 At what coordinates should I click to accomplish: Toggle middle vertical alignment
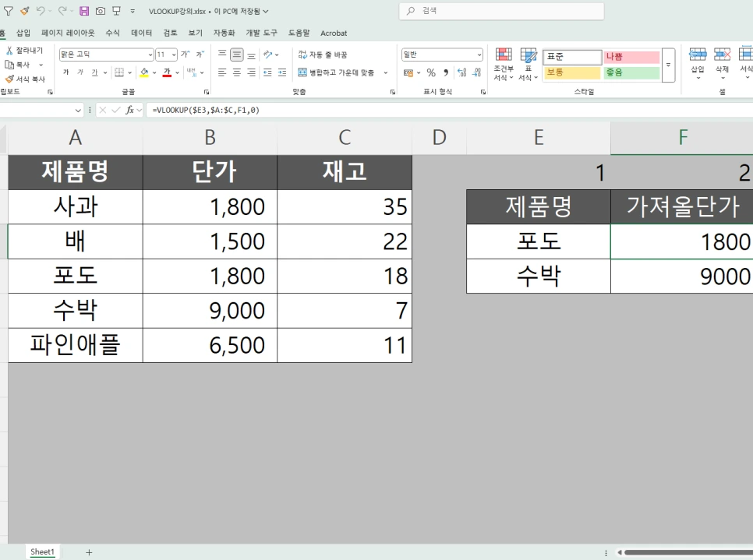(x=237, y=55)
